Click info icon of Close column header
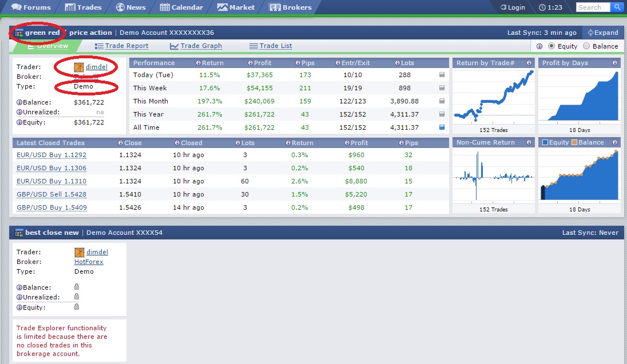 click(120, 143)
